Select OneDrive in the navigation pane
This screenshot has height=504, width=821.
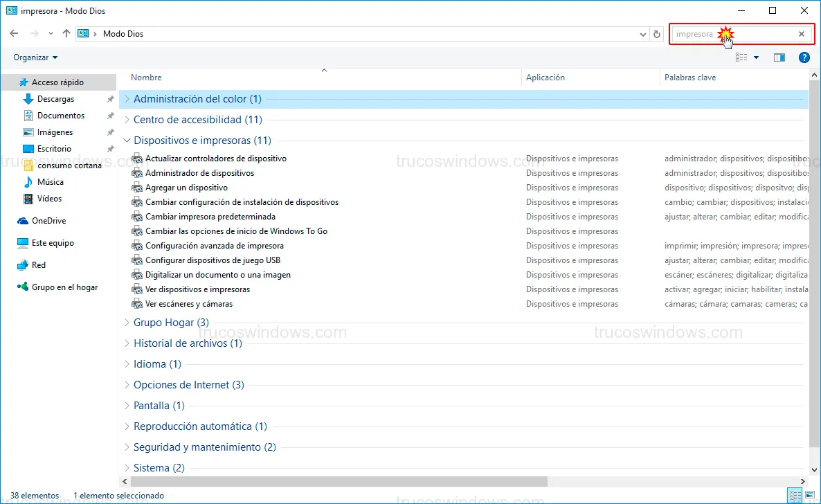(x=48, y=221)
